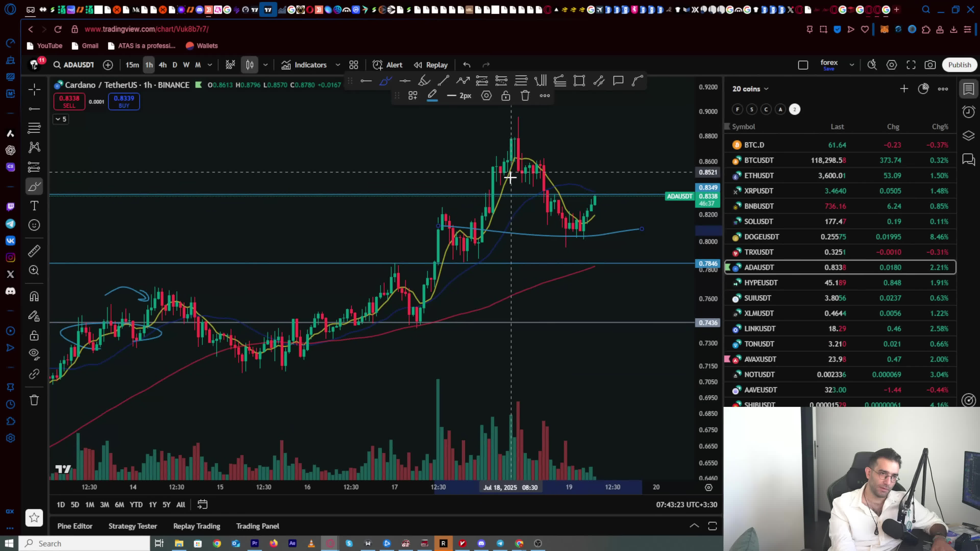Toggle magnet mode

coord(34,297)
